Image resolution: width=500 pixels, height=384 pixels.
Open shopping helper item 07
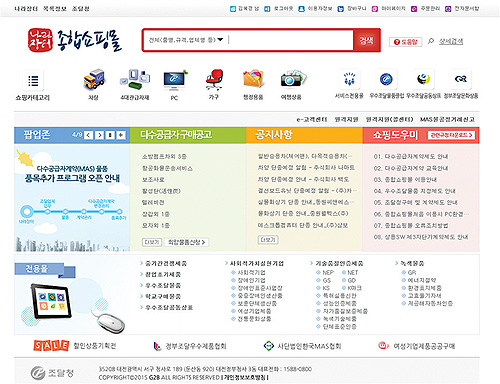point(411,226)
